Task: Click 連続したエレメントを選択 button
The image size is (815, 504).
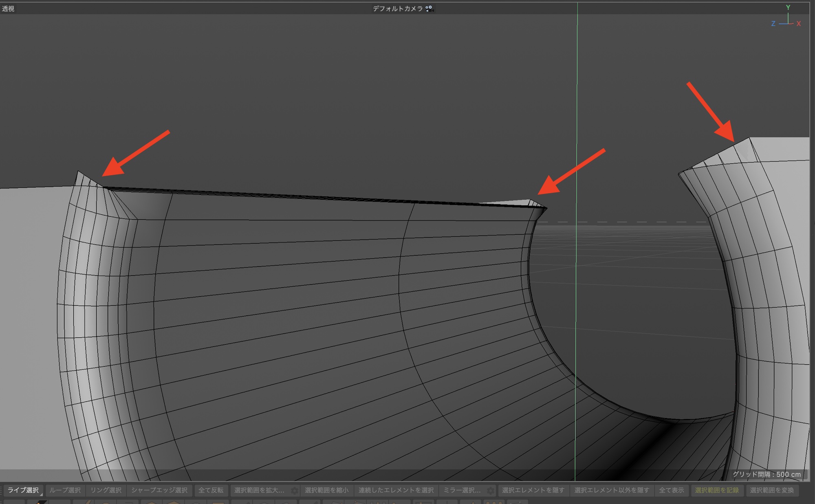Action: click(396, 490)
